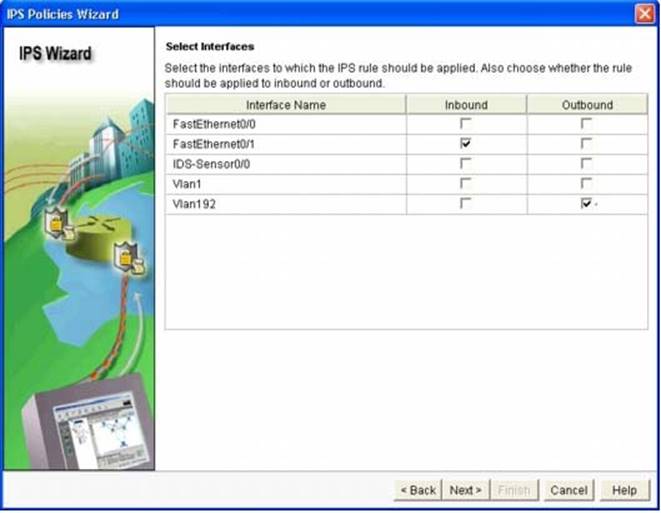Open Help for the wizard
The width and height of the screenshot is (661, 513).
pyautogui.click(x=624, y=490)
